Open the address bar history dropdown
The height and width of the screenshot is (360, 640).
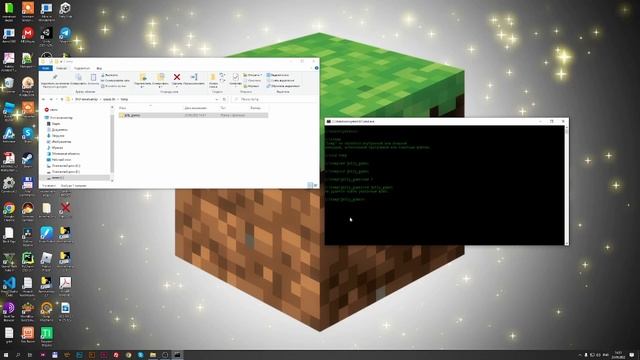tap(217, 99)
